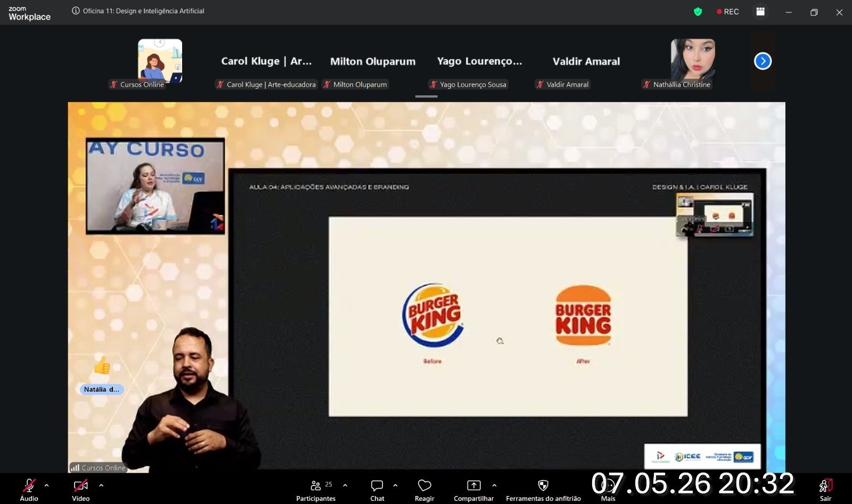852x504 pixels.
Task: Show next participants with the blue arrow
Action: tap(763, 61)
